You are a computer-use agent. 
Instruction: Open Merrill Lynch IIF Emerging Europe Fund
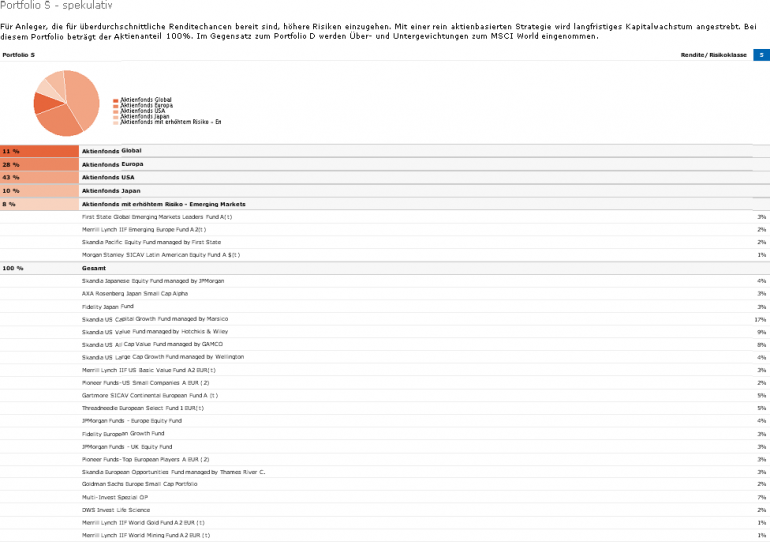point(385,230)
